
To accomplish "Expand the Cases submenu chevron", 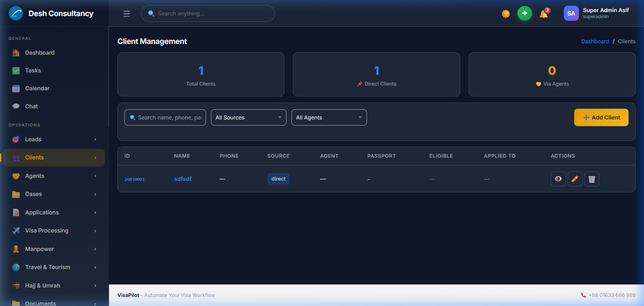I will coord(95,194).
